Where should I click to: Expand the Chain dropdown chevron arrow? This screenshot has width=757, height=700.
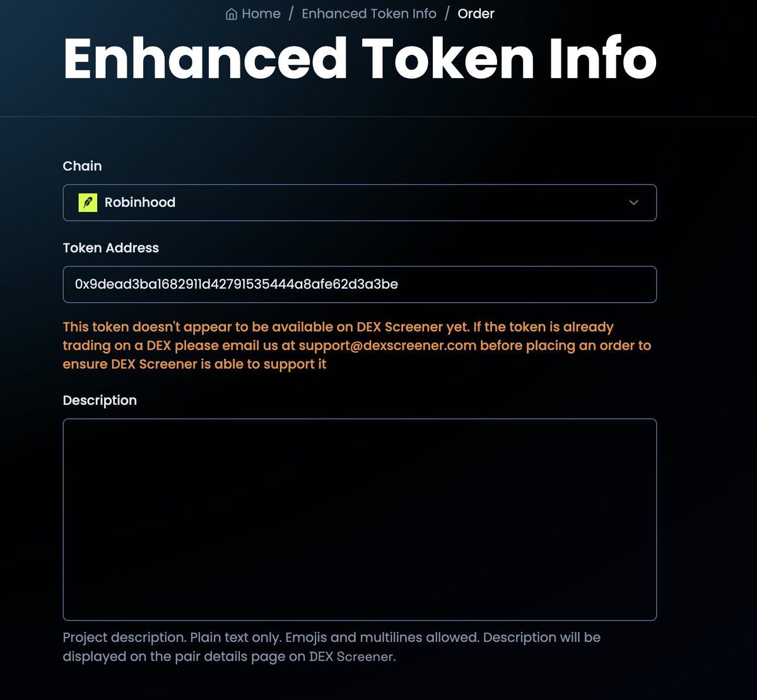(634, 202)
